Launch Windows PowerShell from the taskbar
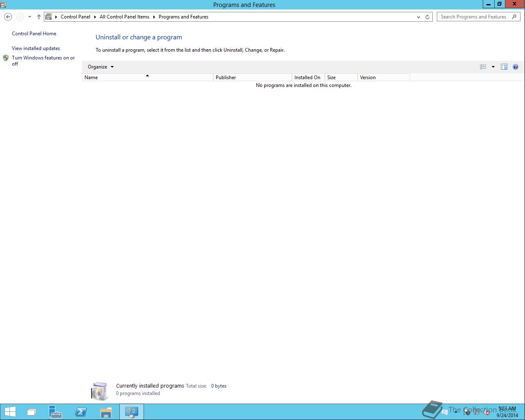The width and height of the screenshot is (525, 420). [81, 412]
